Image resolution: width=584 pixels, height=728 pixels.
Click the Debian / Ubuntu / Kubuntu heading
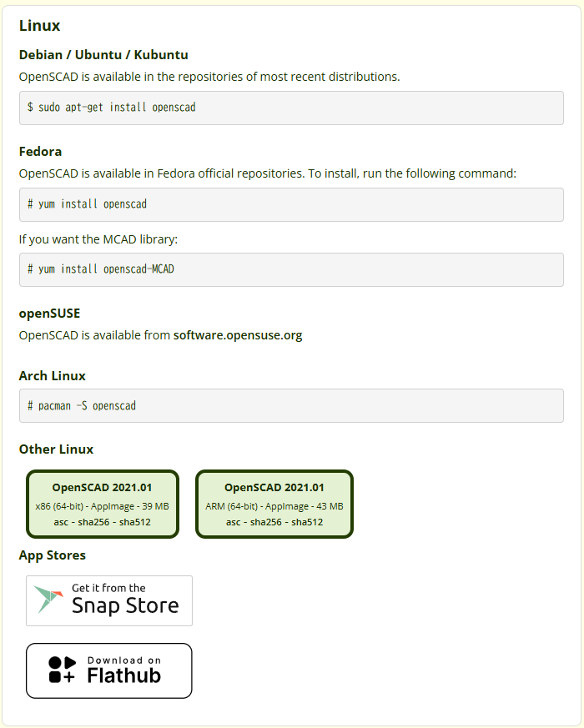coord(103,55)
